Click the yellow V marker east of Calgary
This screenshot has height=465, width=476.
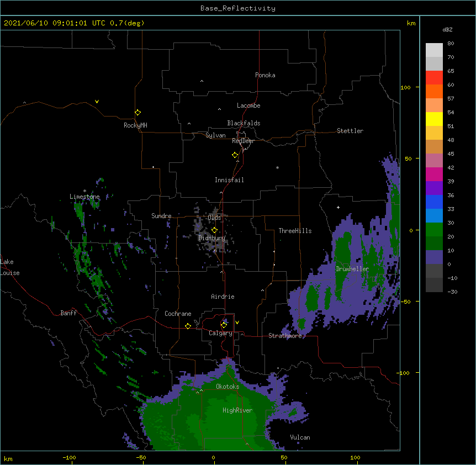pos(237,323)
